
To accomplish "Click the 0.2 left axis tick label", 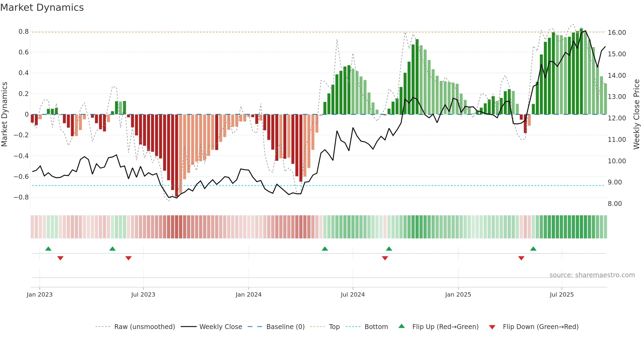I will click(x=24, y=94).
